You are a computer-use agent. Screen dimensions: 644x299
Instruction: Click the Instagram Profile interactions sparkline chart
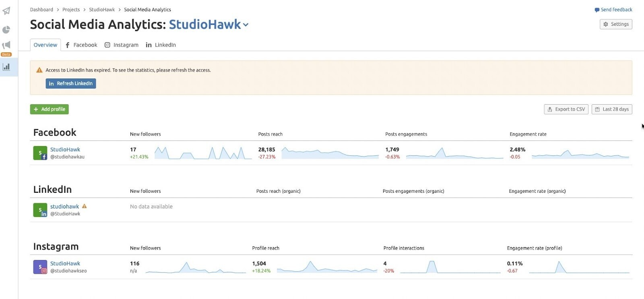point(450,267)
